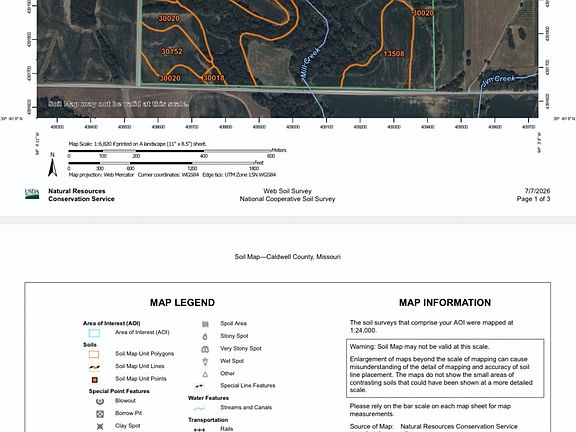This screenshot has width=576, height=432.
Task: Click the Water Features heading
Action: pyautogui.click(x=208, y=398)
